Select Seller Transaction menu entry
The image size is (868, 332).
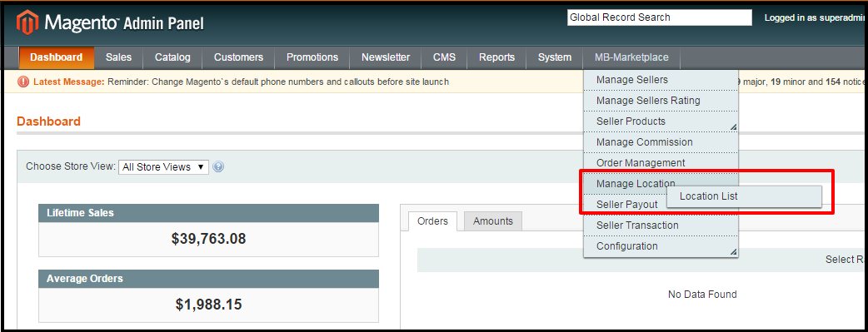tap(661, 225)
